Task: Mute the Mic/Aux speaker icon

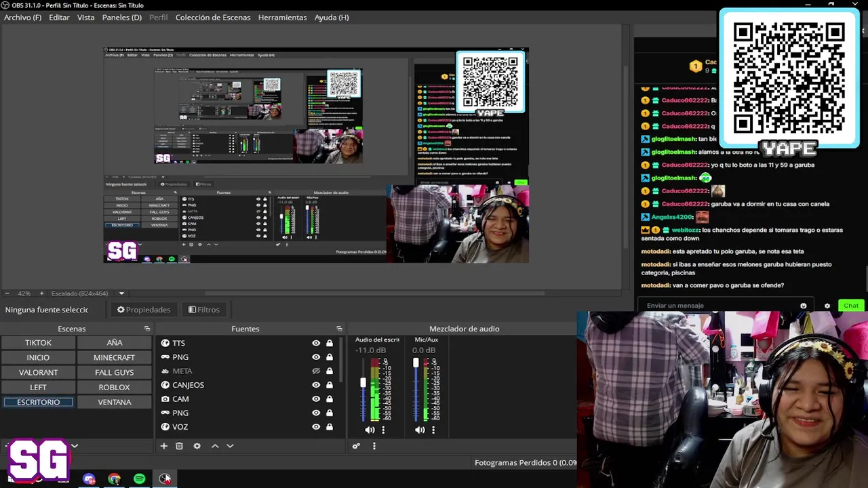Action: 420,430
